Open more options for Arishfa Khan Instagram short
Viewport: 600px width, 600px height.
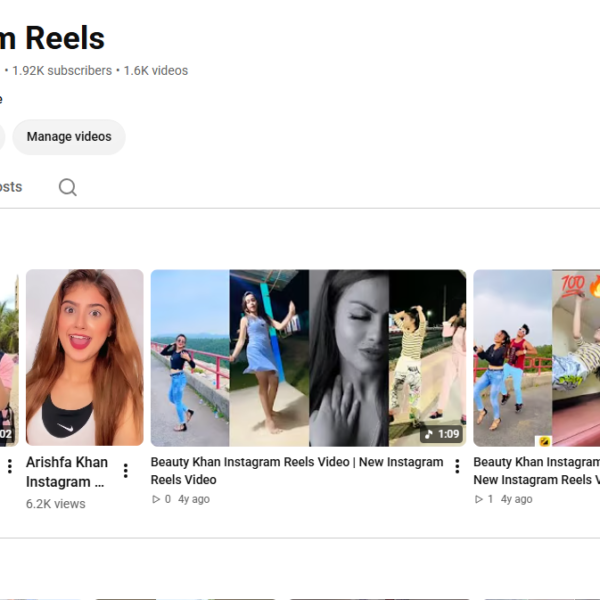click(126, 471)
